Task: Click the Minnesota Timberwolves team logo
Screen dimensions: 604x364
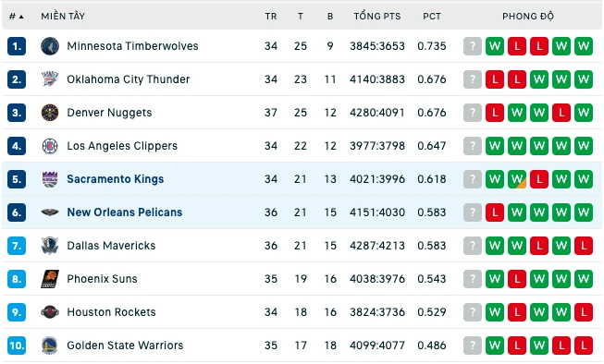Action: (x=50, y=46)
